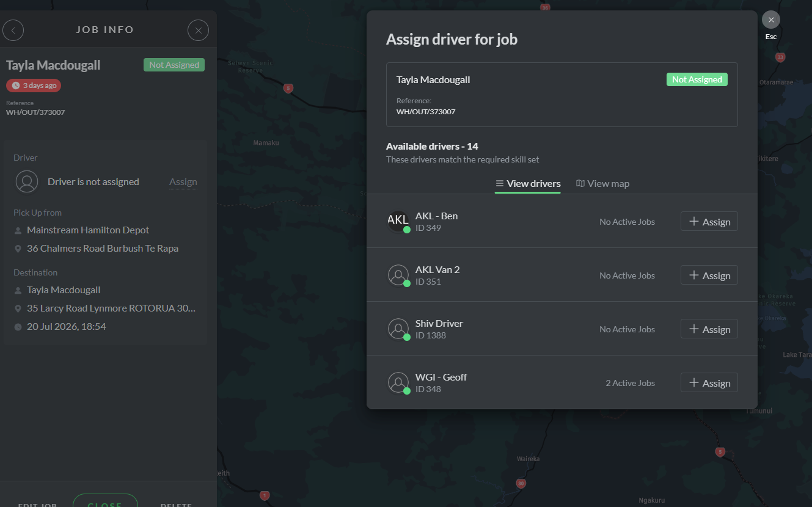Click the ID 351 text

(x=428, y=282)
